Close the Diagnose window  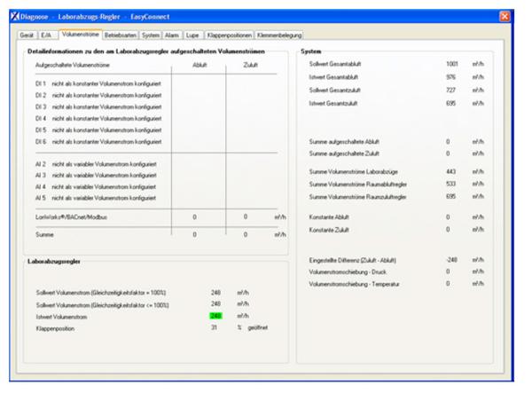505,16
